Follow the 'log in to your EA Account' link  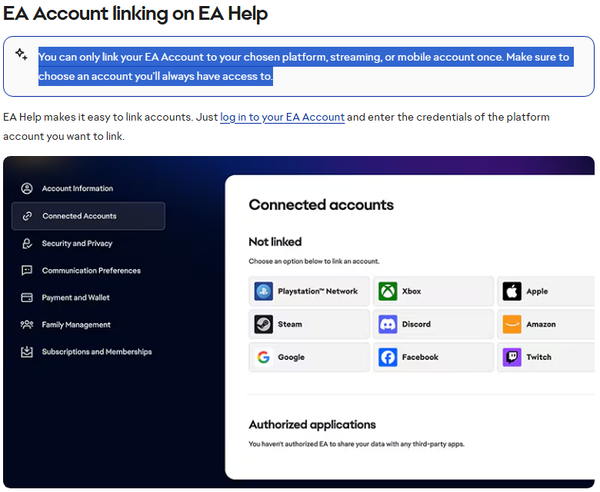point(282,117)
